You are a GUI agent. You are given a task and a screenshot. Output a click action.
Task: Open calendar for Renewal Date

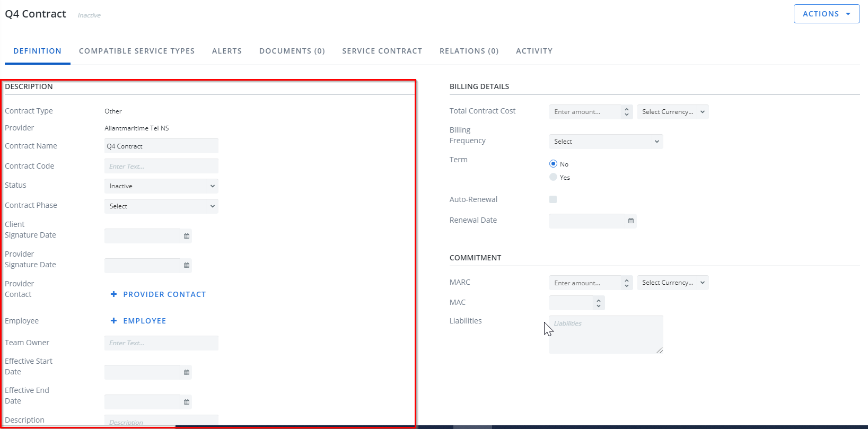(631, 221)
